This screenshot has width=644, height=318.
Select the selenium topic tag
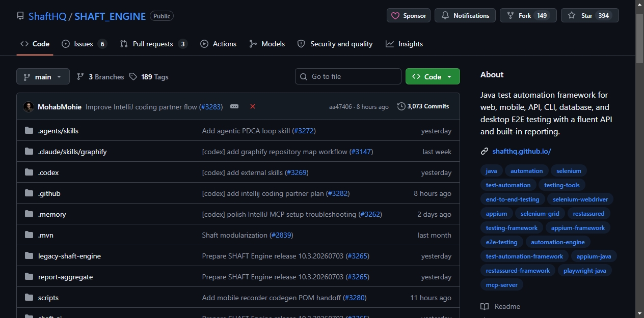[569, 171]
